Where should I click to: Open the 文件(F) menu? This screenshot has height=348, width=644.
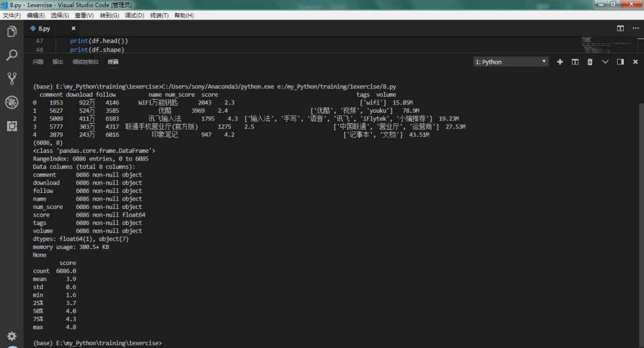[11, 15]
